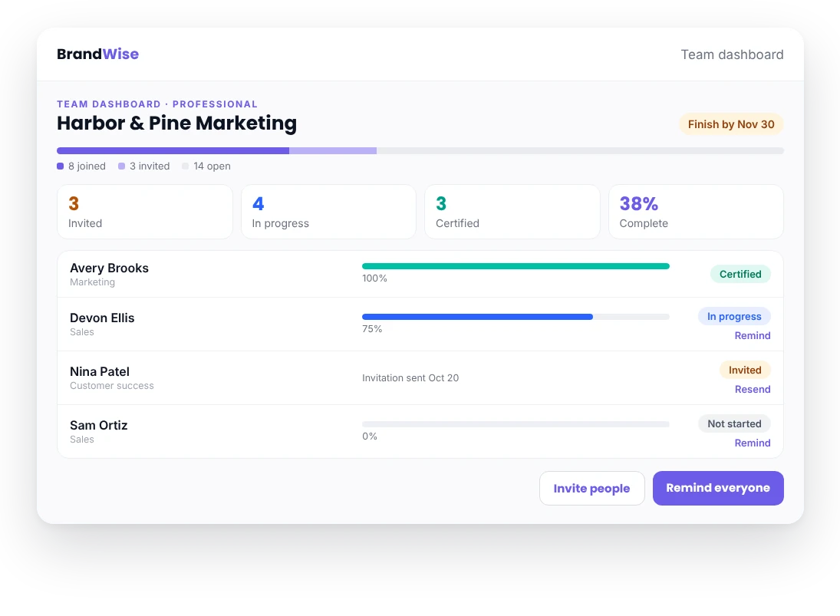Image resolution: width=840 pixels, height=616 pixels.
Task: Open the 3 Invited stat card
Action: (x=145, y=212)
